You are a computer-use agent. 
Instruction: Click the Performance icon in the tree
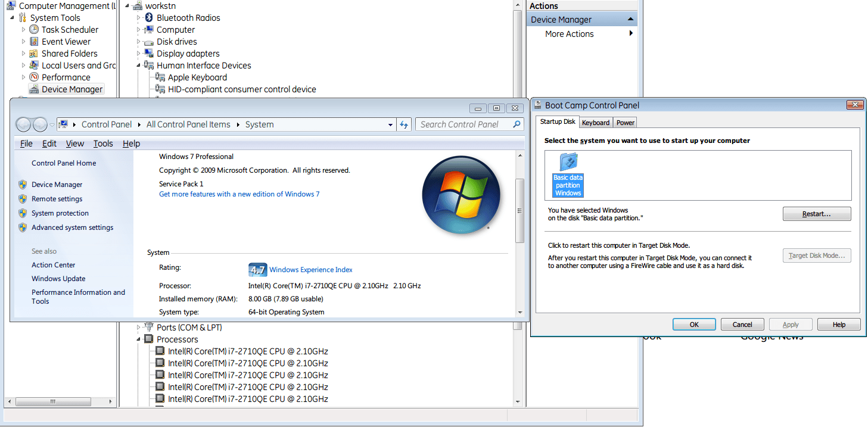coord(34,77)
